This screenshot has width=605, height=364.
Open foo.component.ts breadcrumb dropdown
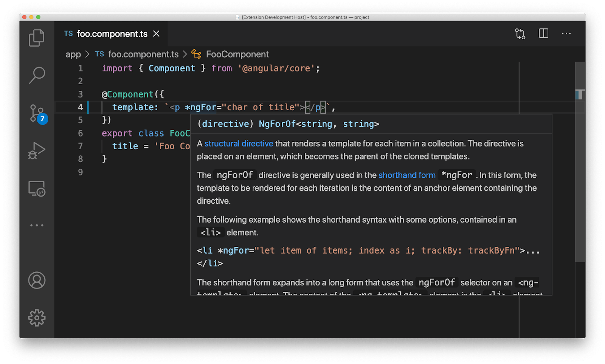[x=143, y=54]
